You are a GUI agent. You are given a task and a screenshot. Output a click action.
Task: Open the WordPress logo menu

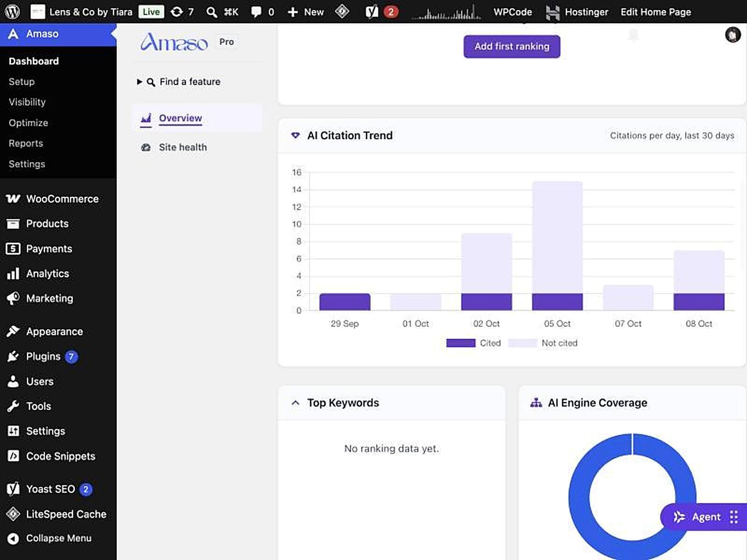[12, 12]
